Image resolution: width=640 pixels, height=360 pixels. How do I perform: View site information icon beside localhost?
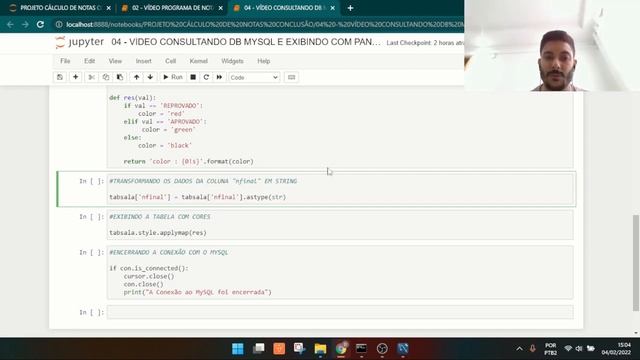59,24
